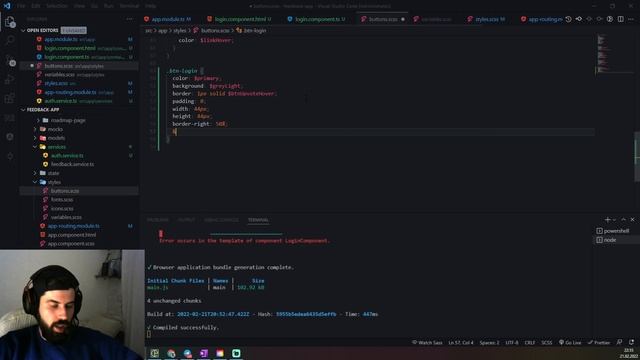The width and height of the screenshot is (640, 360).
Task: Open the first Windows taskbar app icon
Action: coord(155,353)
